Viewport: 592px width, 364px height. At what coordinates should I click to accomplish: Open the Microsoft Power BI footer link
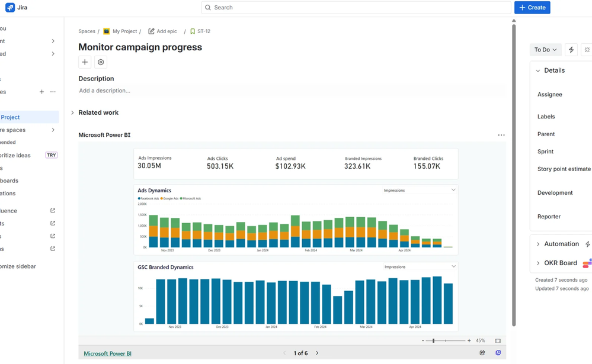tap(108, 353)
